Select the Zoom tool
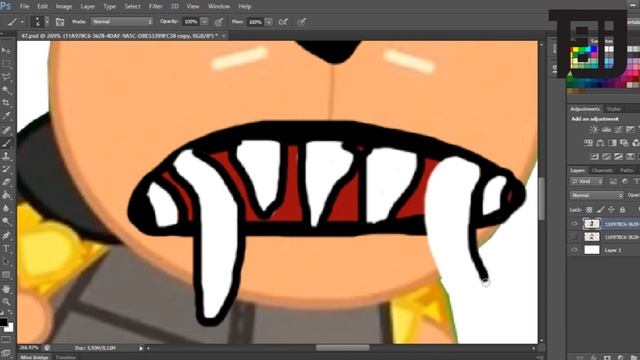Image resolution: width=640 pixels, height=360 pixels. point(6,302)
